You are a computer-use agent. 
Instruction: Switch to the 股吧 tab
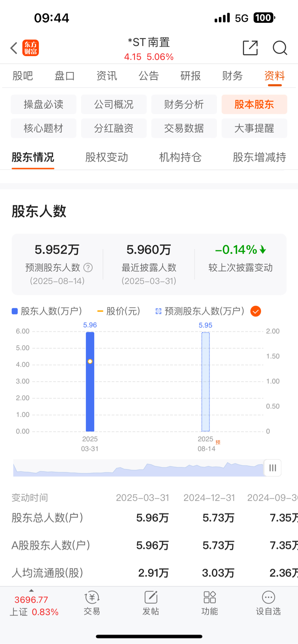coord(23,76)
